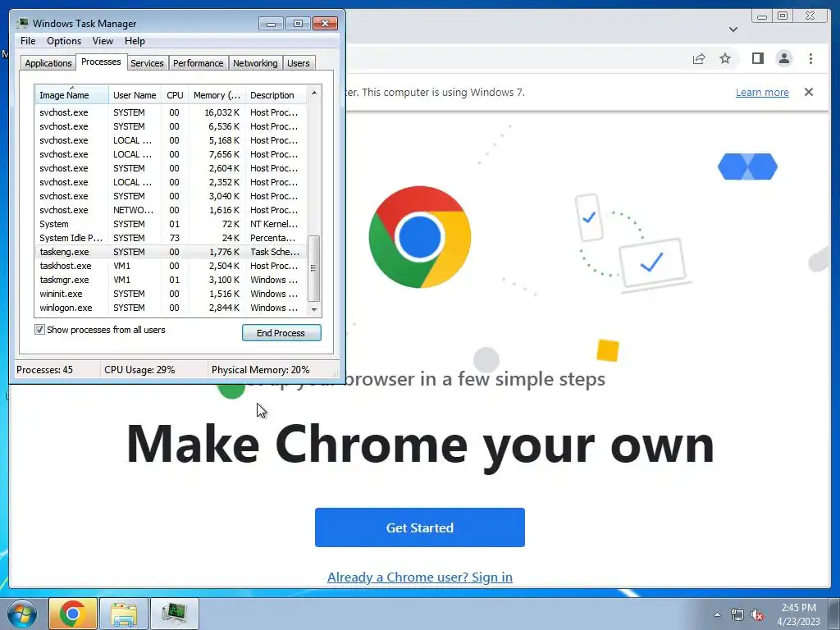Sort by Memory column header
Viewport: 840px width, 630px height.
[217, 95]
